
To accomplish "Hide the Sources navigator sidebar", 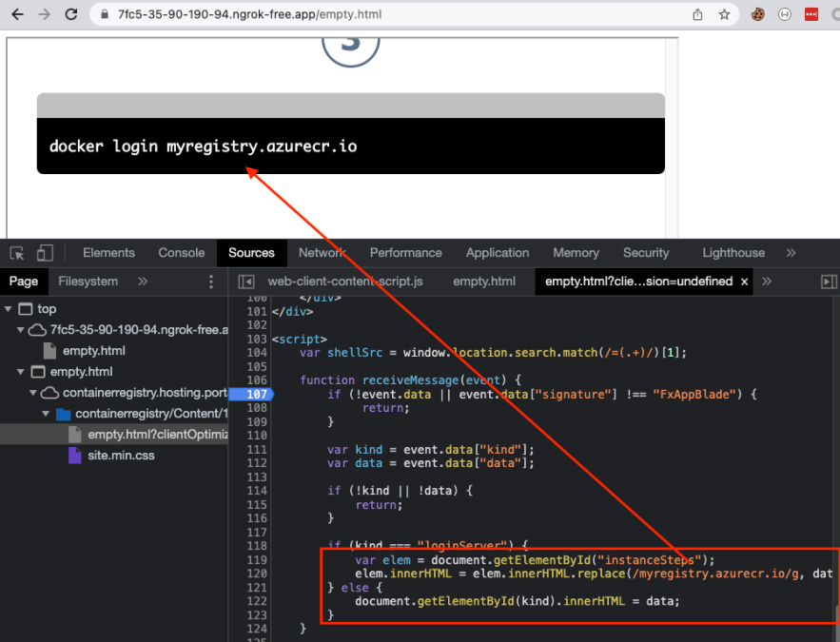I will pyautogui.click(x=245, y=282).
